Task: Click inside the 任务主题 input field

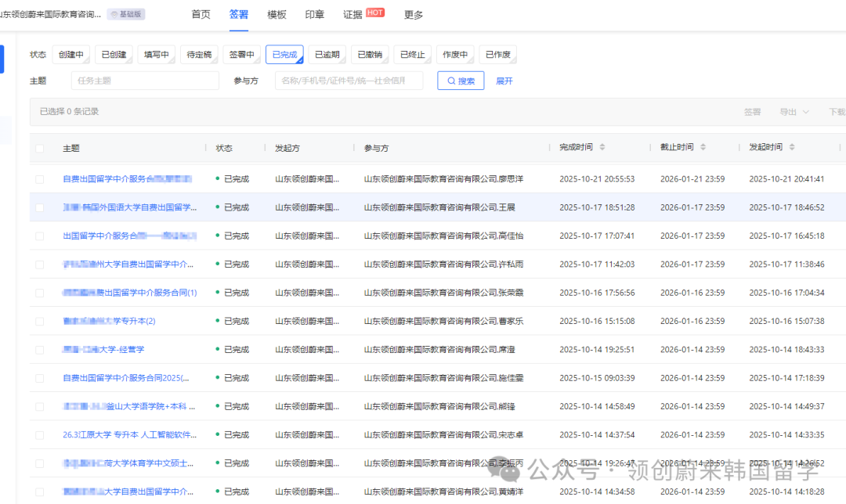Action: point(145,80)
